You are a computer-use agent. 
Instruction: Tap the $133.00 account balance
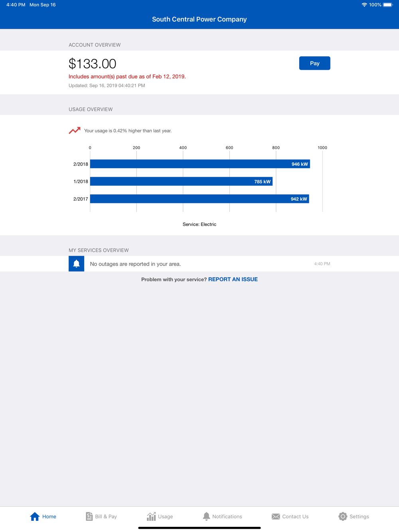(x=92, y=63)
